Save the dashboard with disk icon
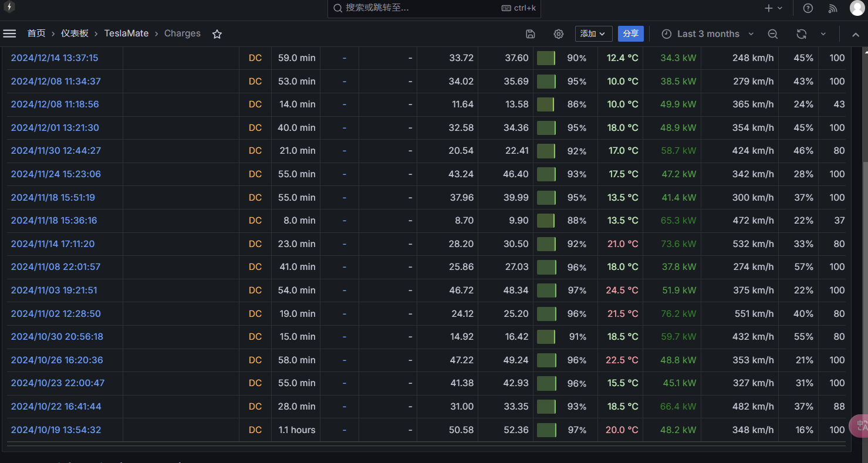The height and width of the screenshot is (463, 868). (531, 34)
